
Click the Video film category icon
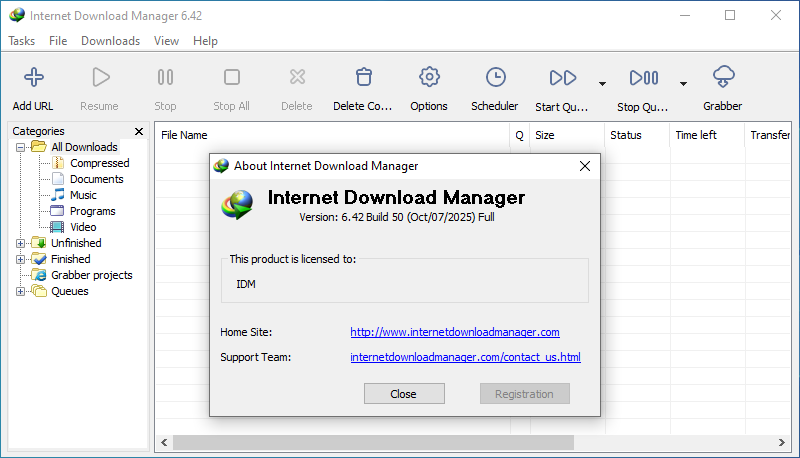pos(57,227)
